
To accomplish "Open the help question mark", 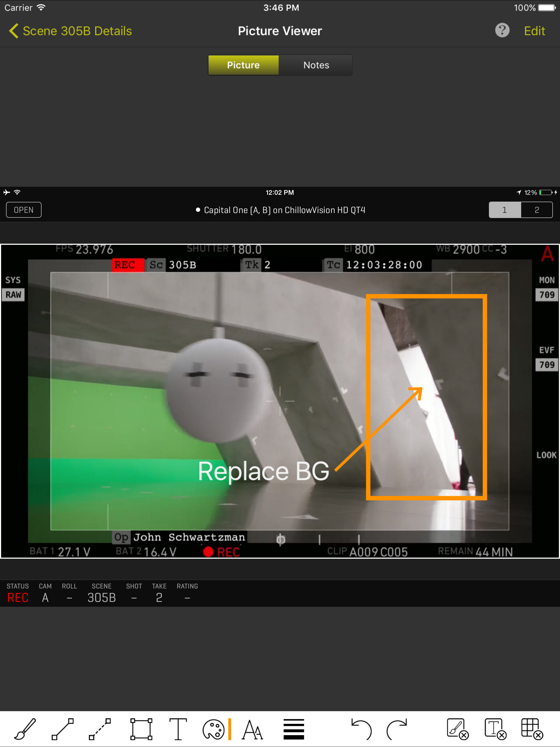I will click(x=502, y=30).
